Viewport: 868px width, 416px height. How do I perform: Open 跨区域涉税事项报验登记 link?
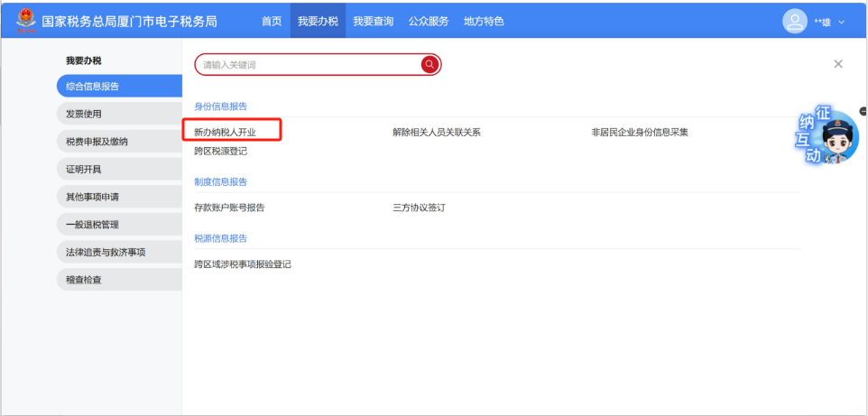[x=243, y=264]
